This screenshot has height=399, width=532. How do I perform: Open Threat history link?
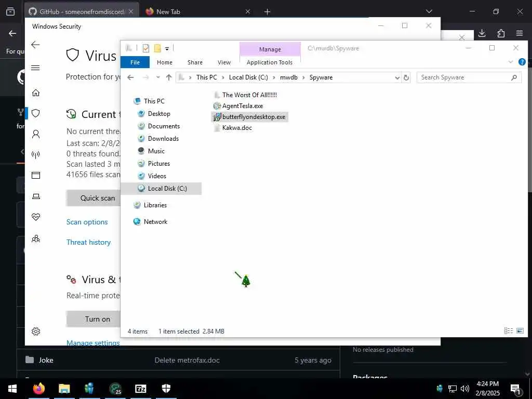tap(88, 242)
